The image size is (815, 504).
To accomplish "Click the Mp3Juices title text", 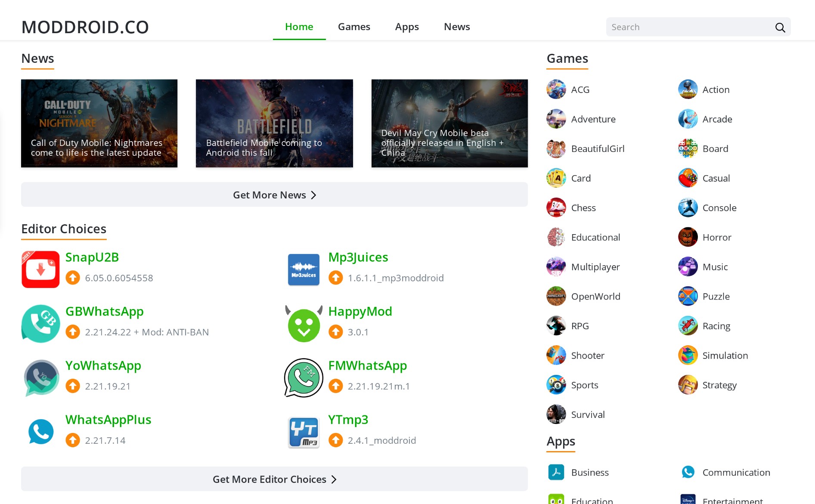I will 358,257.
